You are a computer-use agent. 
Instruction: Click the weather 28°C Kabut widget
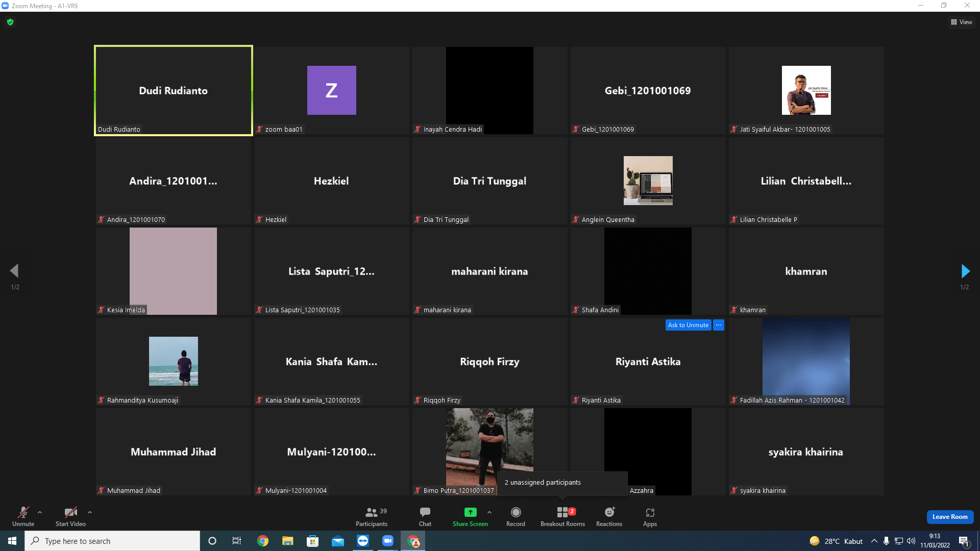pyautogui.click(x=836, y=541)
